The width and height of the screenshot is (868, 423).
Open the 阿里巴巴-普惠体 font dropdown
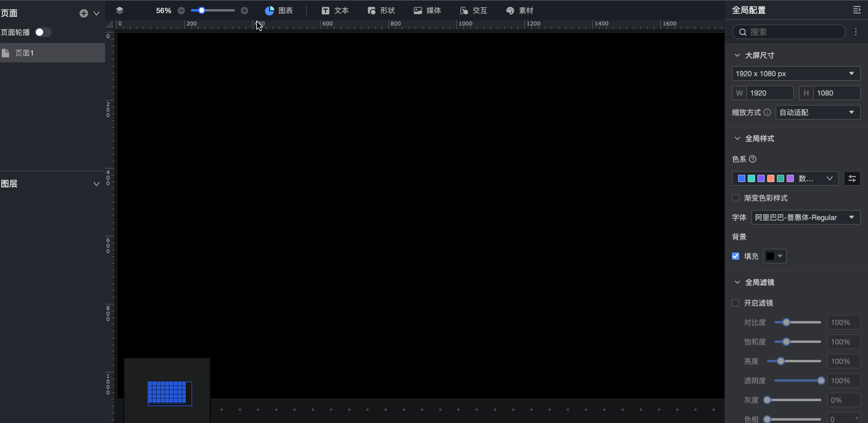pyautogui.click(x=805, y=217)
